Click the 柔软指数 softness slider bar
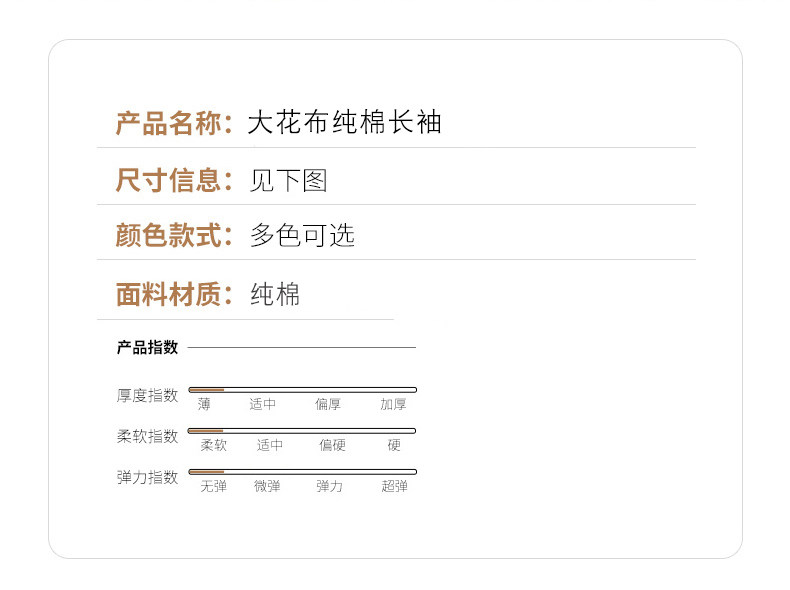Screen dimensions: 790x590 tap(302, 430)
